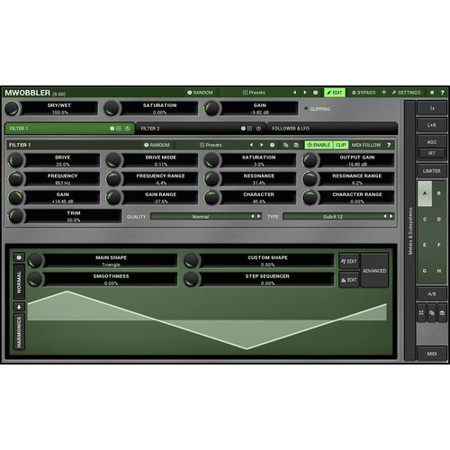Click the Set button under AGC
The height and width of the screenshot is (450, 450).
coord(432,153)
